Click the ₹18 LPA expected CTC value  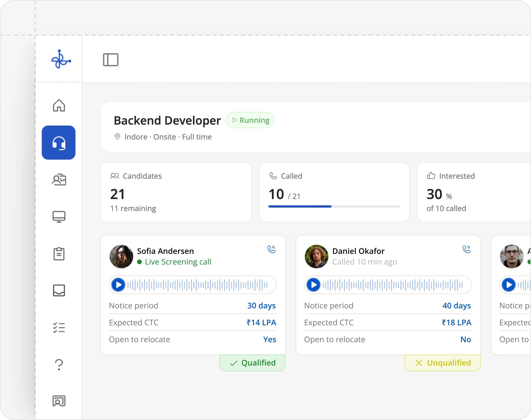[457, 322]
